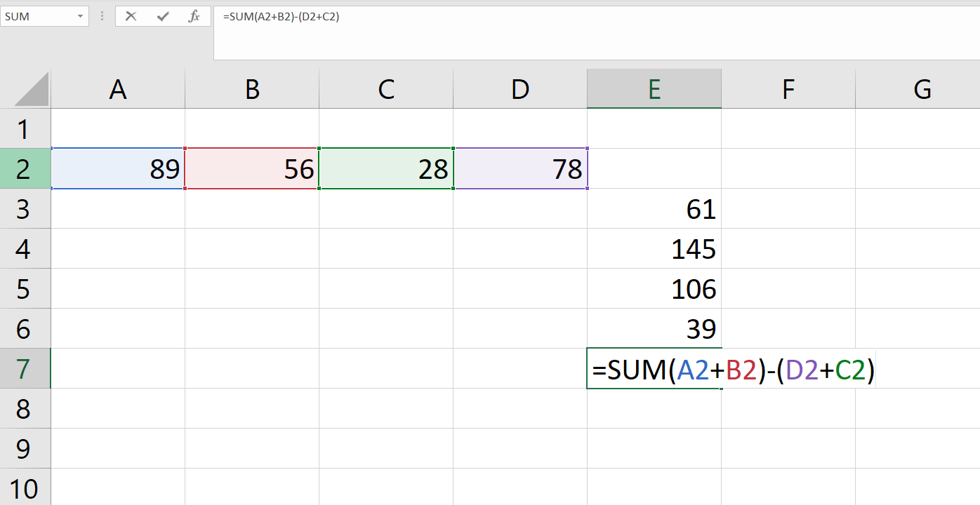Select row header 2
Viewport: 980px width, 505px height.
click(x=25, y=168)
